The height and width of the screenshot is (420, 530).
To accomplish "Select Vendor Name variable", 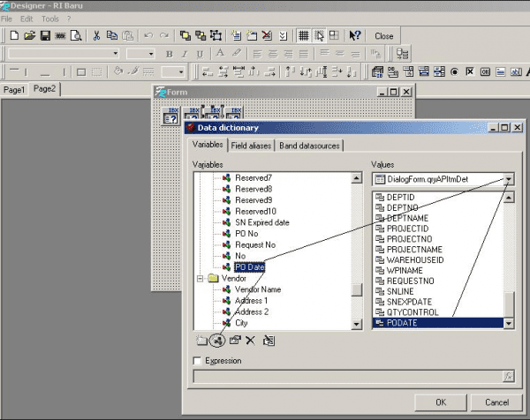I will click(x=258, y=289).
